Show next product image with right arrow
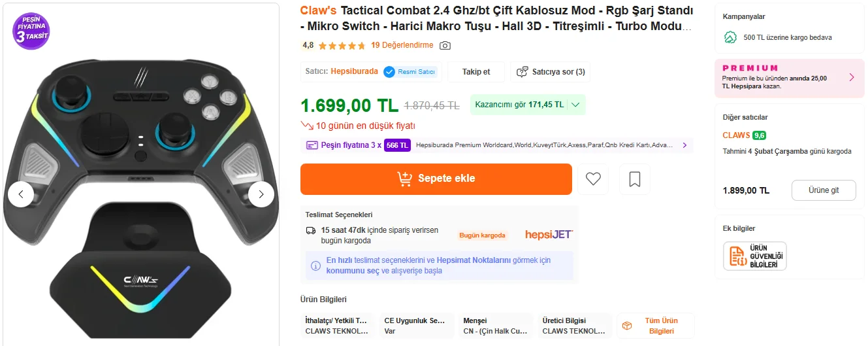The height and width of the screenshot is (346, 868). (261, 194)
